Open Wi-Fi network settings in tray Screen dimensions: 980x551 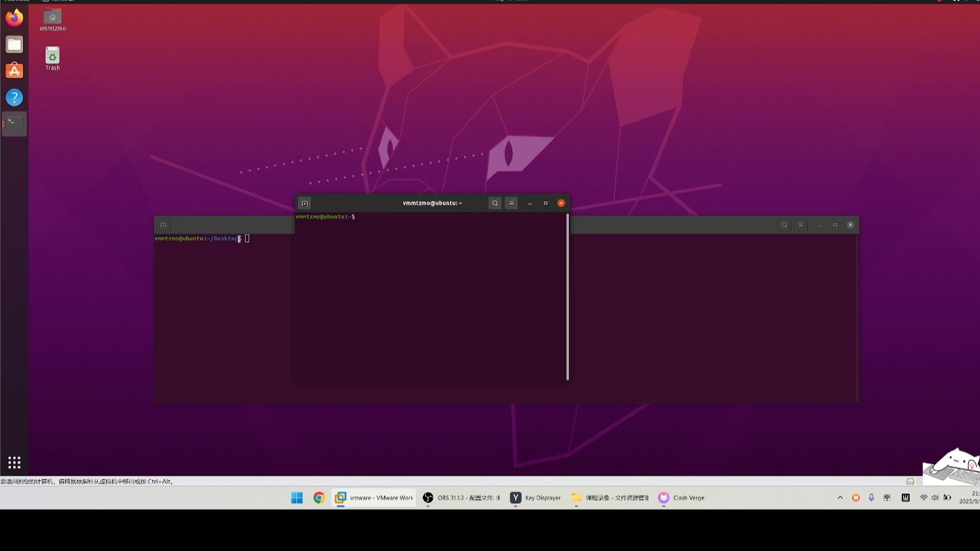(x=924, y=498)
